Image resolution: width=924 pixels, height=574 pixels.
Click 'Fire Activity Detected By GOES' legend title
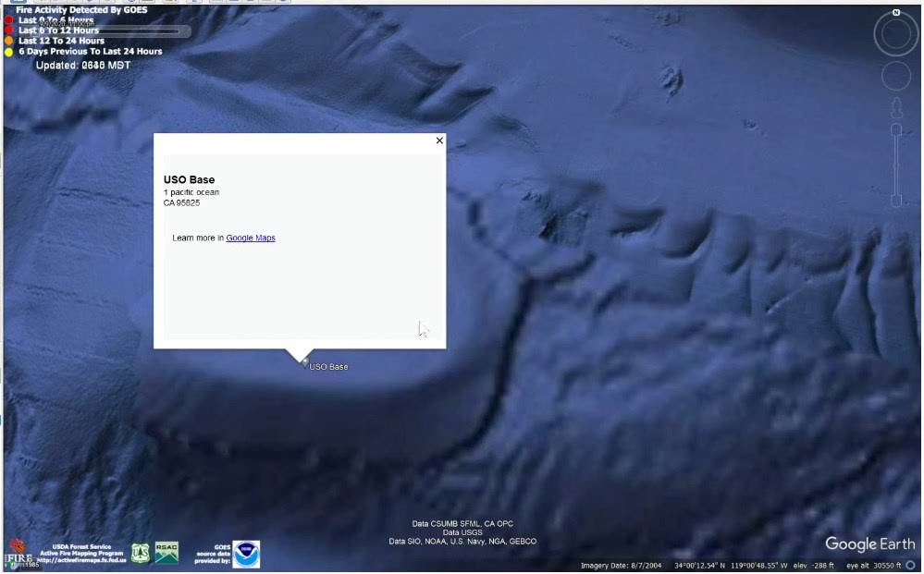point(81,10)
